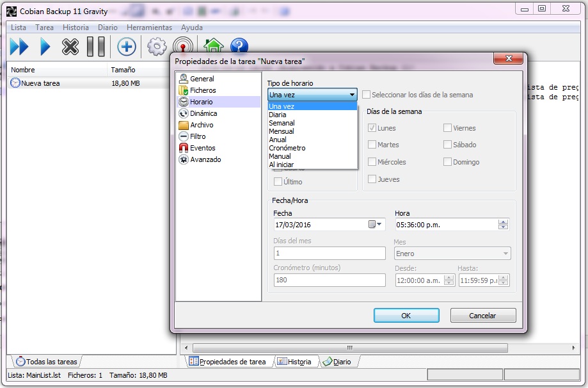
Task: Click the clock icon beside Nueva tarea
Action: coord(15,83)
